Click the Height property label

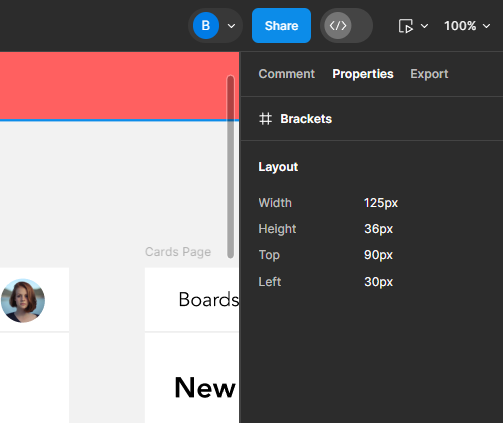click(x=277, y=229)
